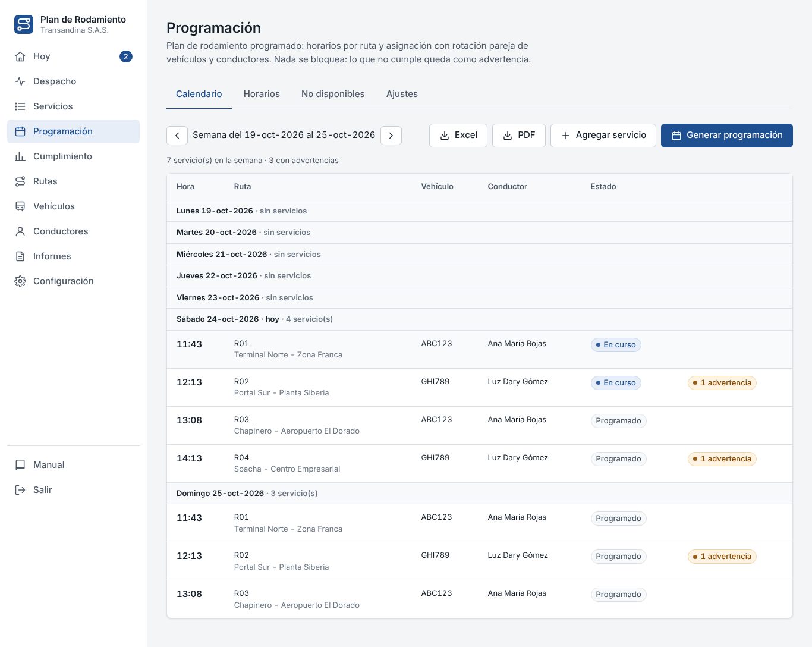The width and height of the screenshot is (812, 647).
Task: Click the document icon beside Informes
Action: (x=20, y=256)
